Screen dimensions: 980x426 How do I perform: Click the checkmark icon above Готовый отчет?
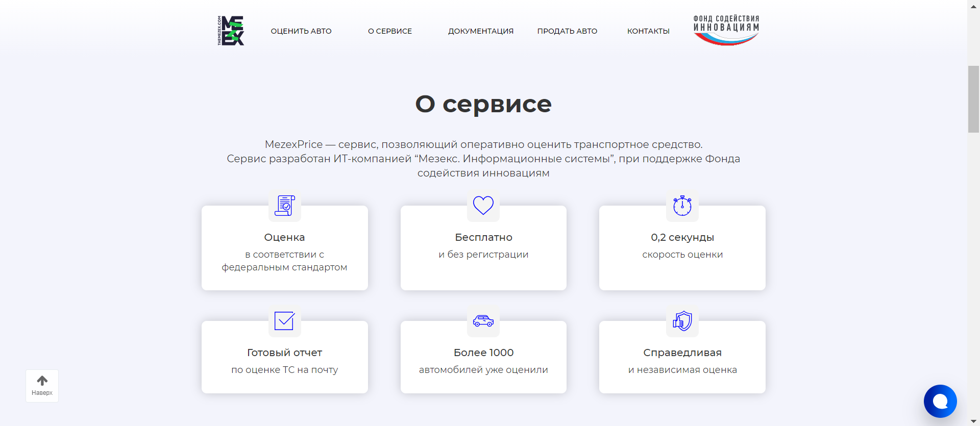[x=284, y=321]
